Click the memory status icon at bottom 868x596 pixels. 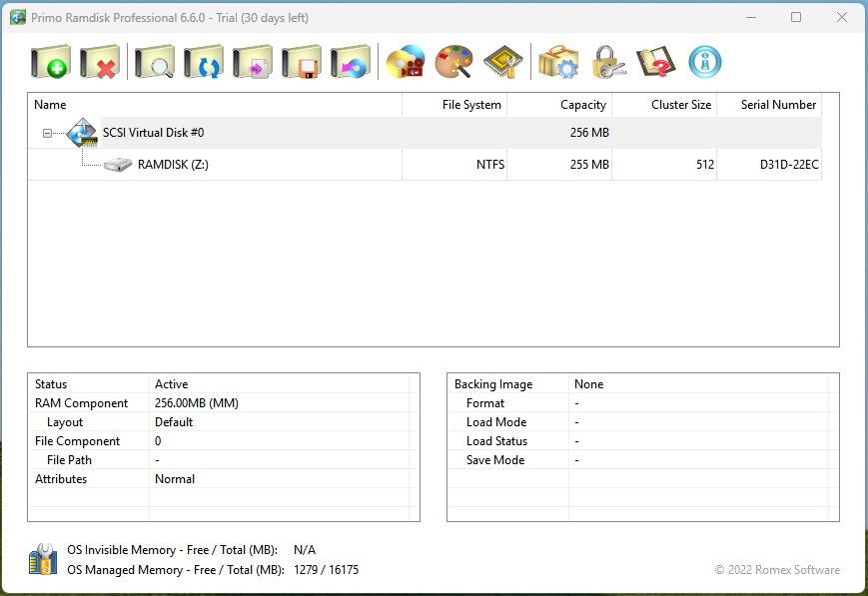tap(41, 560)
